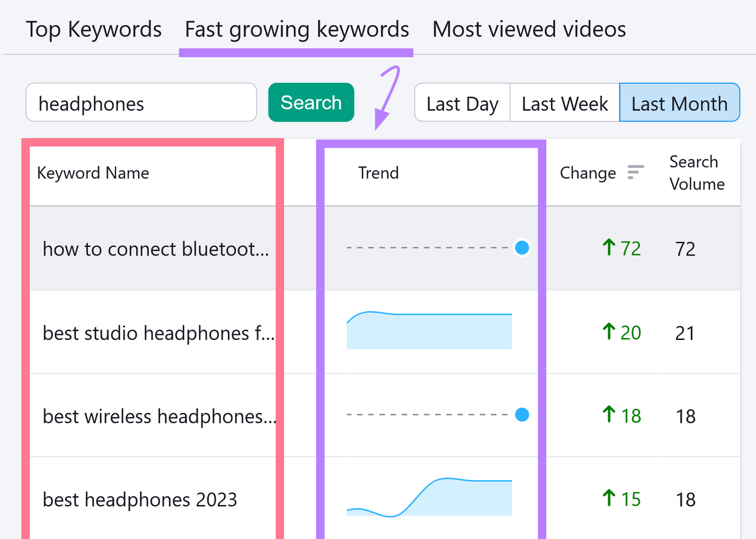The image size is (756, 539).
Task: Select the Fast growing keywords tab
Action: click(296, 29)
